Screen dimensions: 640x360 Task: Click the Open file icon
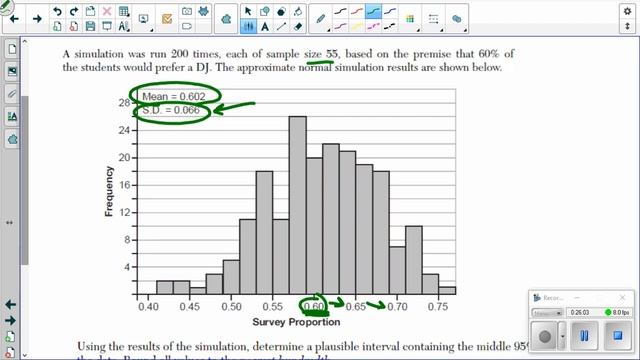tap(90, 11)
